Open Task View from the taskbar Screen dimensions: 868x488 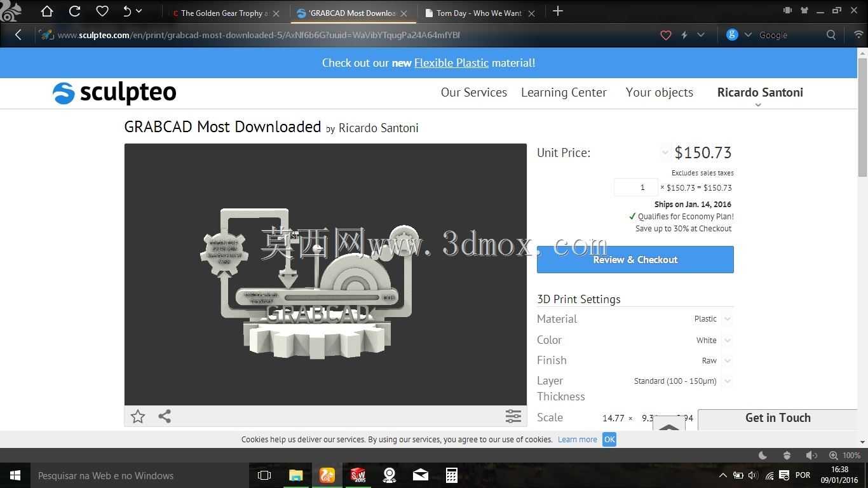click(264, 475)
